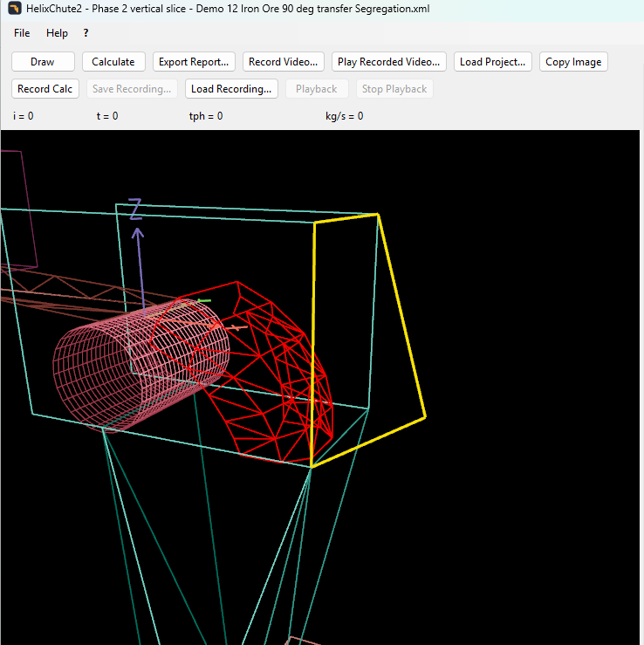Click the 'kg/s = 0' readout

pos(345,116)
